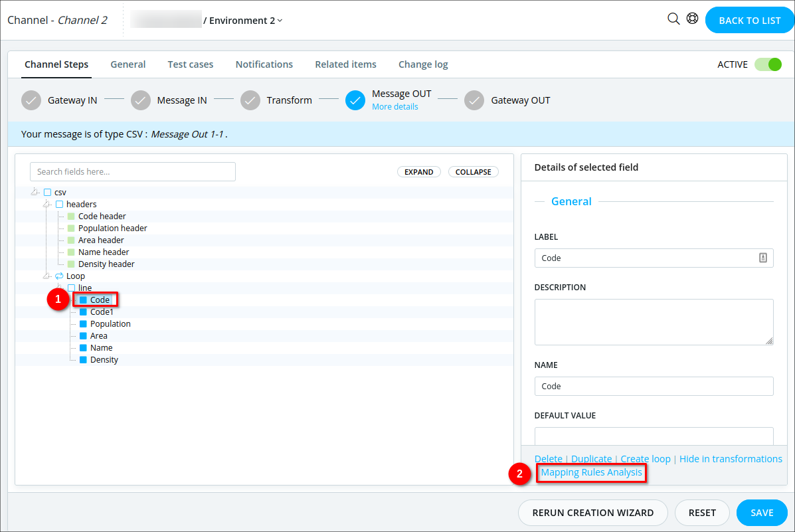Select the Population header label
This screenshot has height=532, width=795.
(x=112, y=228)
